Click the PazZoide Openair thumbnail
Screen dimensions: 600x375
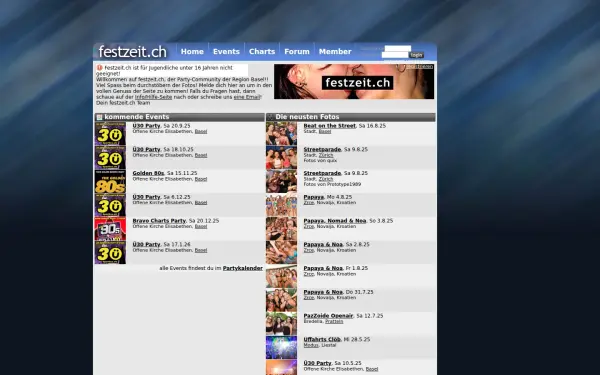click(281, 324)
